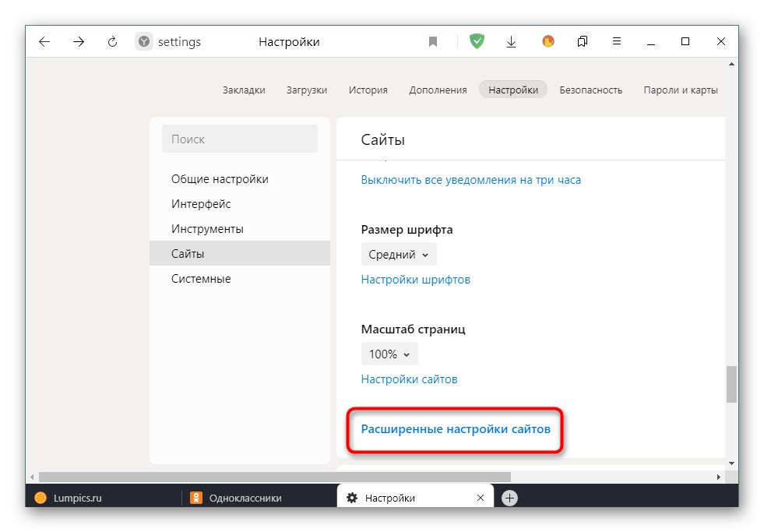Click the forward navigation arrow
Image resolution: width=764 pixels, height=532 pixels.
(x=79, y=41)
